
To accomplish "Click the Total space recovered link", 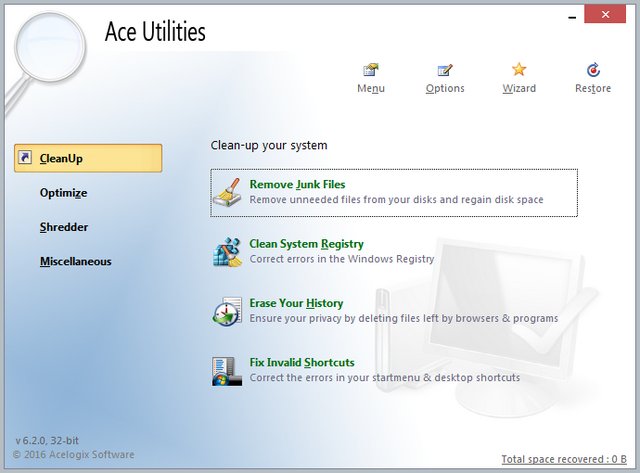I will pyautogui.click(x=566, y=459).
